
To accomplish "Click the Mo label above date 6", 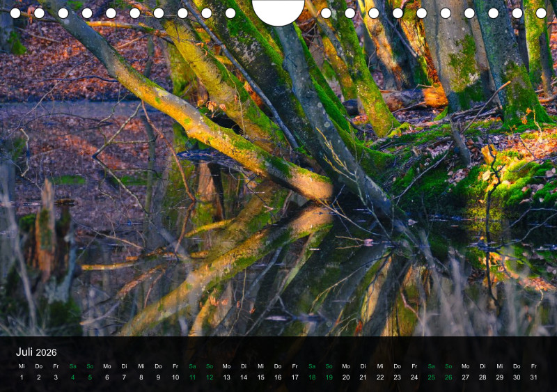I will pyautogui.click(x=107, y=366).
